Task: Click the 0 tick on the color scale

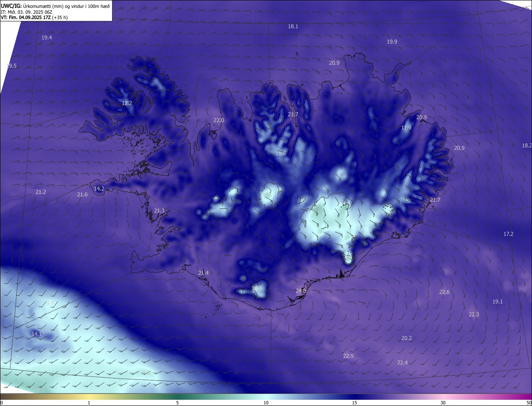Action: click(x=2, y=403)
